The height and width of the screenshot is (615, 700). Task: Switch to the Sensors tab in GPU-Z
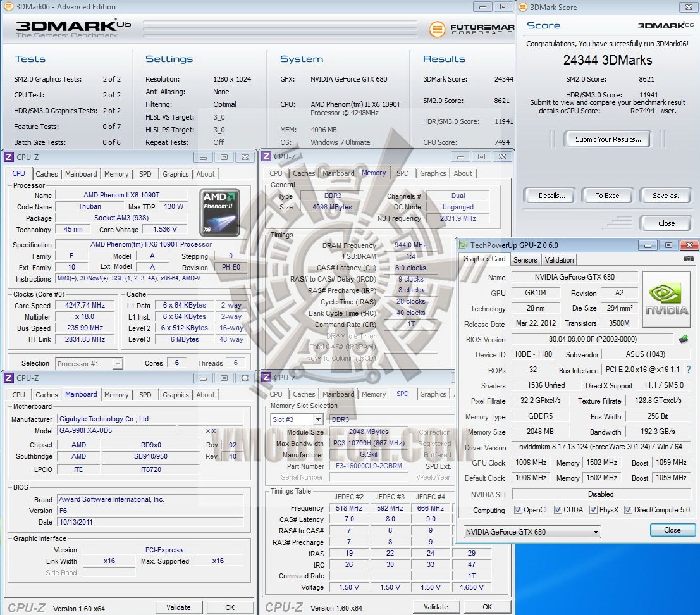coord(525,259)
